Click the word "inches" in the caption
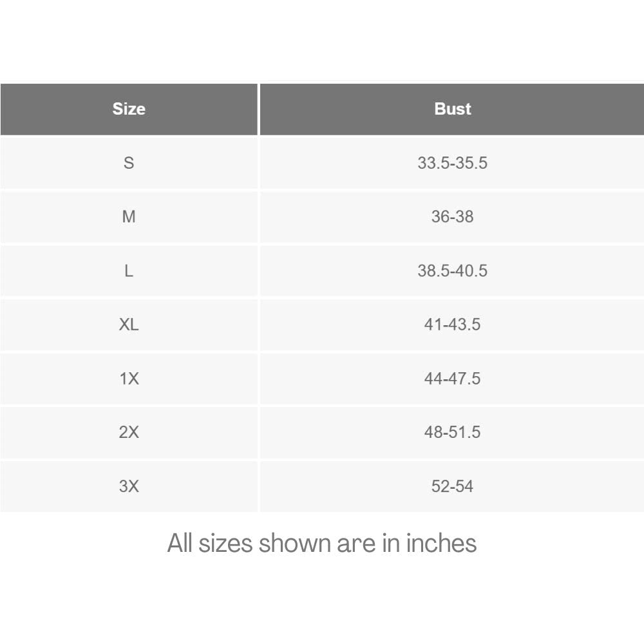The image size is (644, 644). (x=441, y=543)
